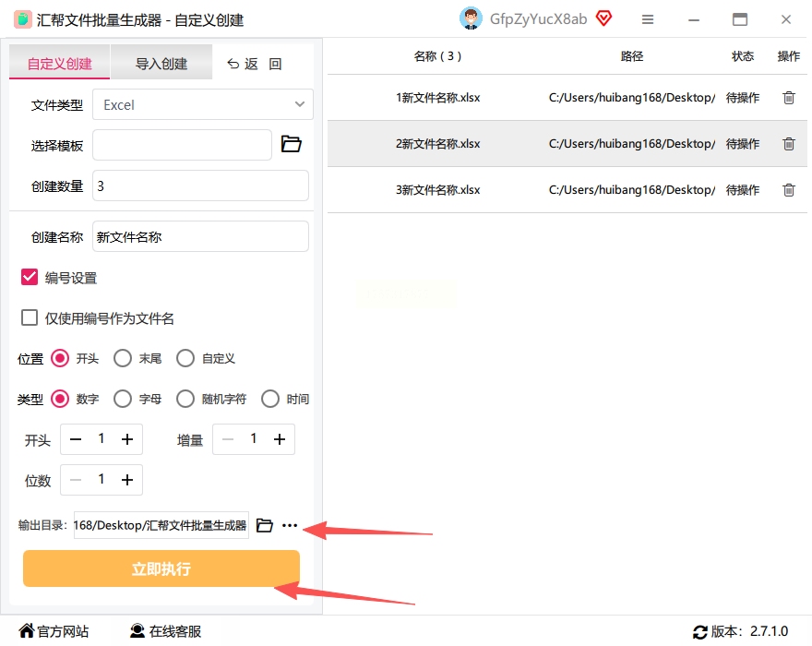This screenshot has width=812, height=646.
Task: Select 开头 position radio button
Action: click(60, 358)
